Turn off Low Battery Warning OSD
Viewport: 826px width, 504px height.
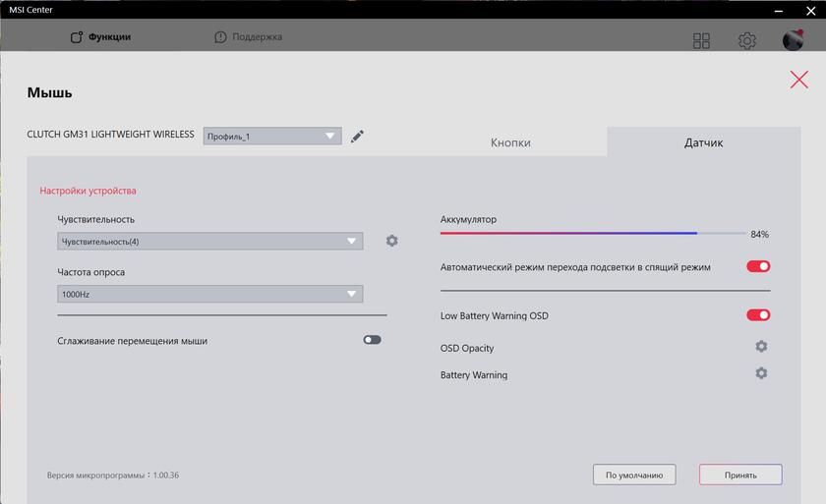[x=758, y=315]
